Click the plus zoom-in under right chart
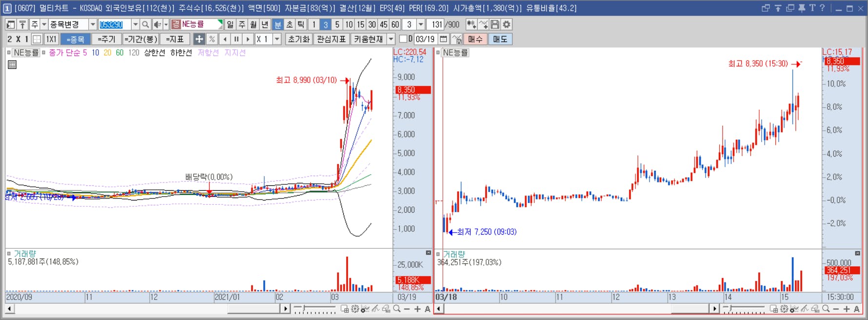This screenshot has width=868, height=320. coord(847,309)
